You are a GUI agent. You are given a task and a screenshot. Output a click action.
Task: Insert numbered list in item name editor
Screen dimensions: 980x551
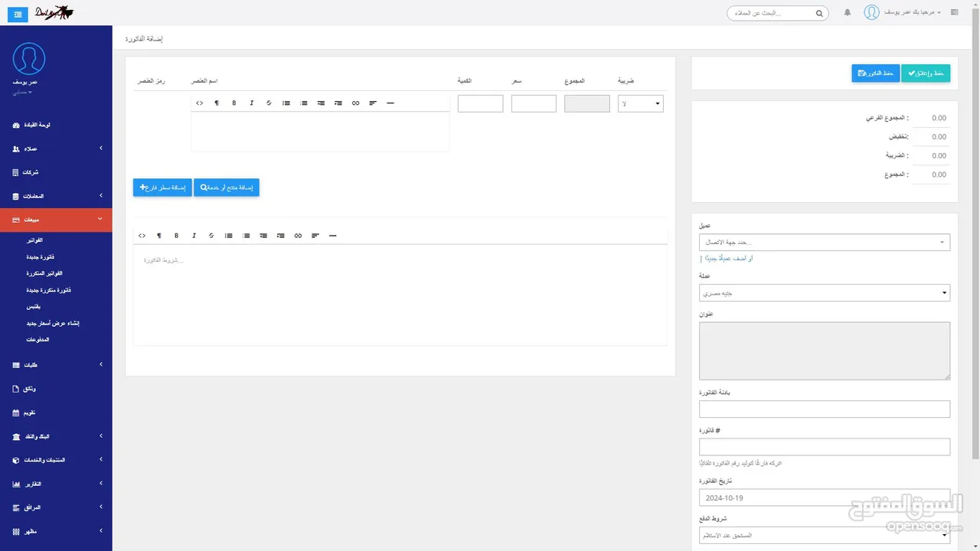[304, 103]
